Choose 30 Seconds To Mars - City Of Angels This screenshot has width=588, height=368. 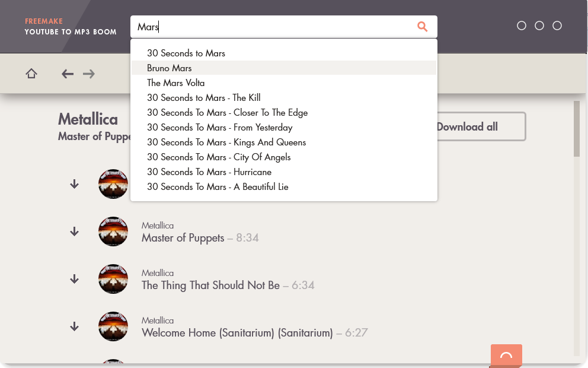click(284, 157)
